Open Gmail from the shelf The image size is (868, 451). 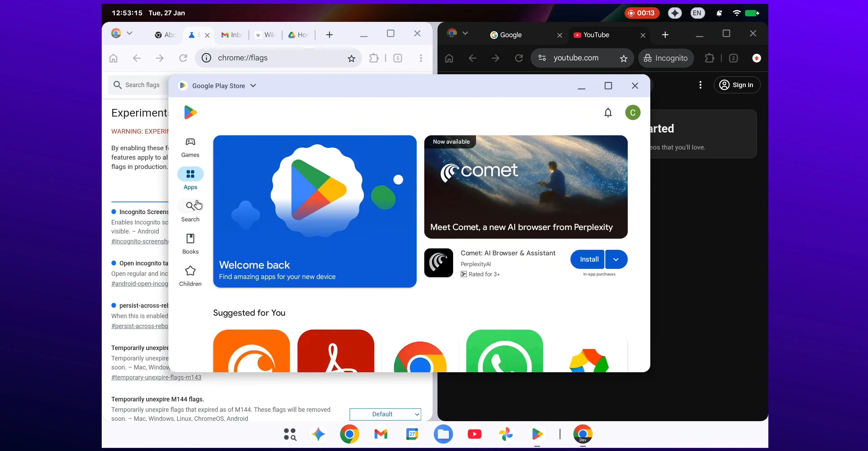[x=381, y=434]
